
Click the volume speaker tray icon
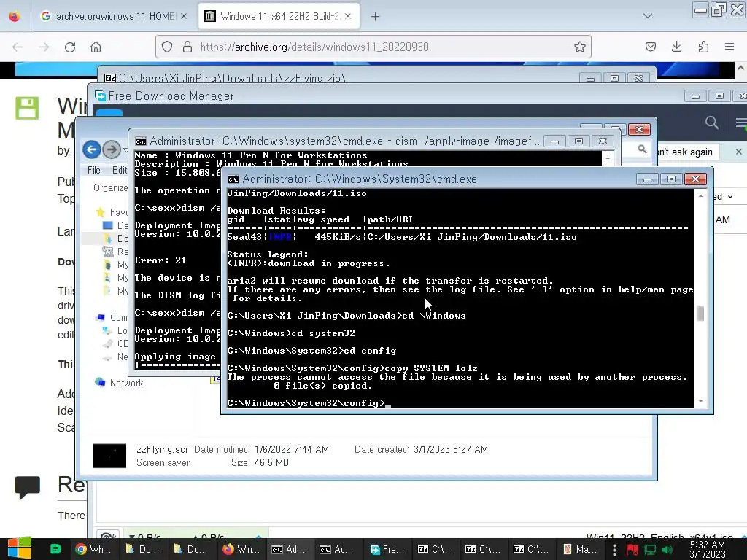(667, 550)
